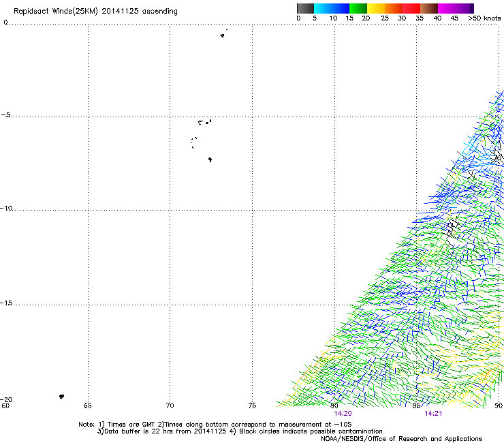The image size is (504, 443).
Task: Click the title 'Rapidscat Winds(25KM) 20141125 ascending'
Action: [95, 12]
